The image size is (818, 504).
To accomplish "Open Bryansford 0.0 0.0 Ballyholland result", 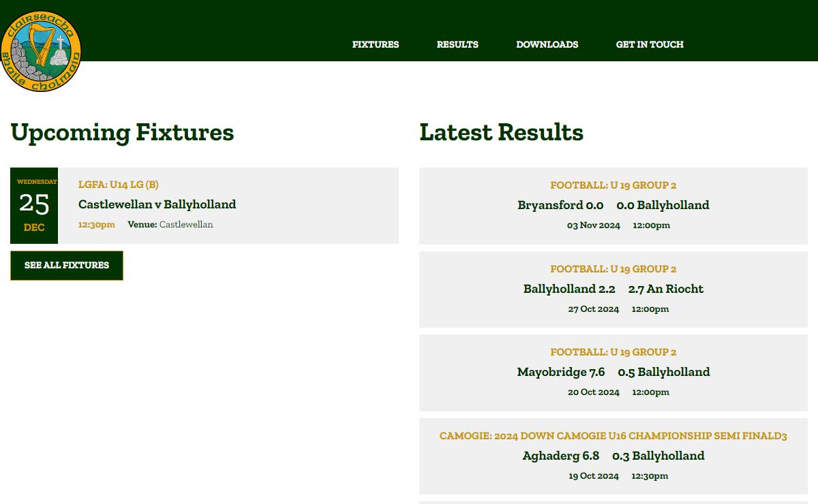I will pyautogui.click(x=613, y=205).
